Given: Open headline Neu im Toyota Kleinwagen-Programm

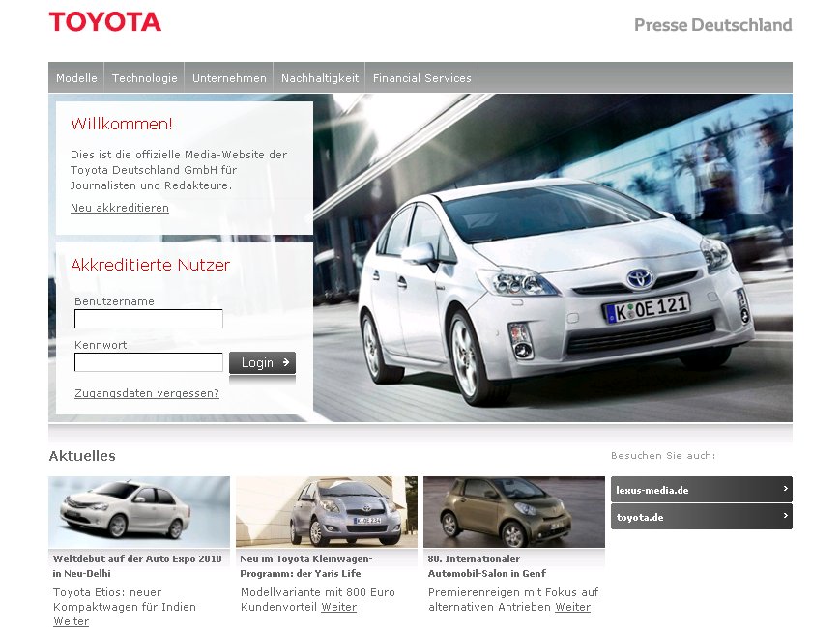Looking at the screenshot, I should tap(306, 566).
